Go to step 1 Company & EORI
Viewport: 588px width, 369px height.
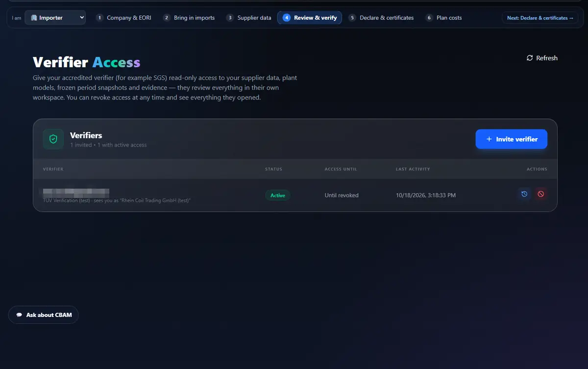click(123, 18)
